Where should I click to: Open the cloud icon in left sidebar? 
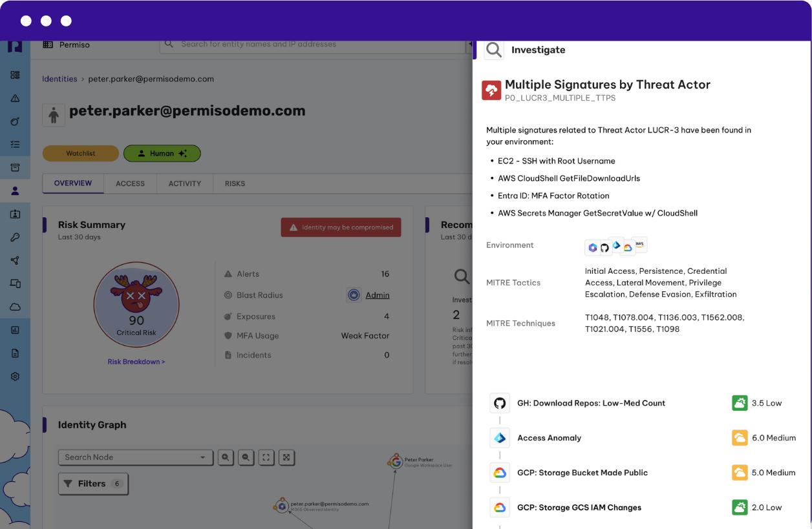click(15, 307)
